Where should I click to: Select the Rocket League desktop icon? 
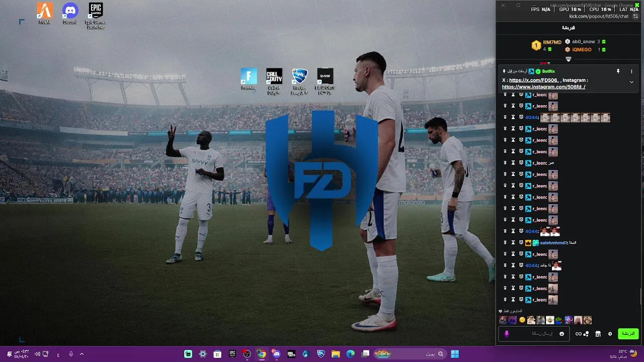coord(299,81)
